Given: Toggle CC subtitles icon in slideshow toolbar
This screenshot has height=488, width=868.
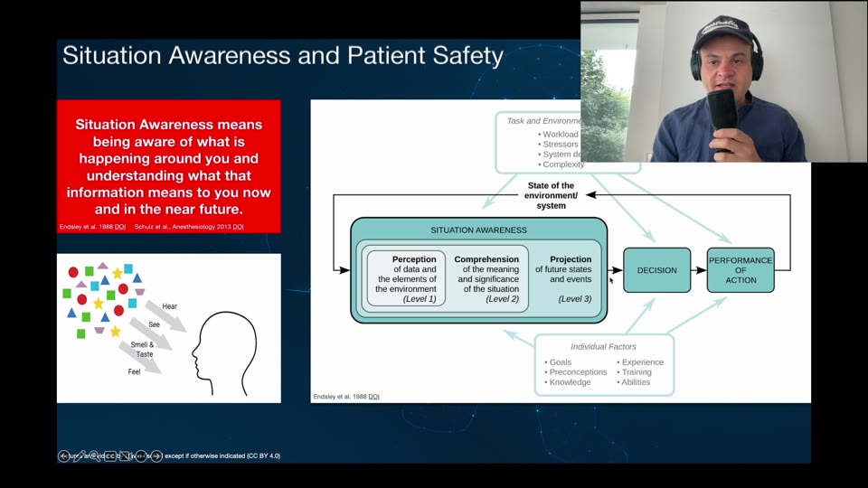Looking at the screenshot, I should 110,455.
